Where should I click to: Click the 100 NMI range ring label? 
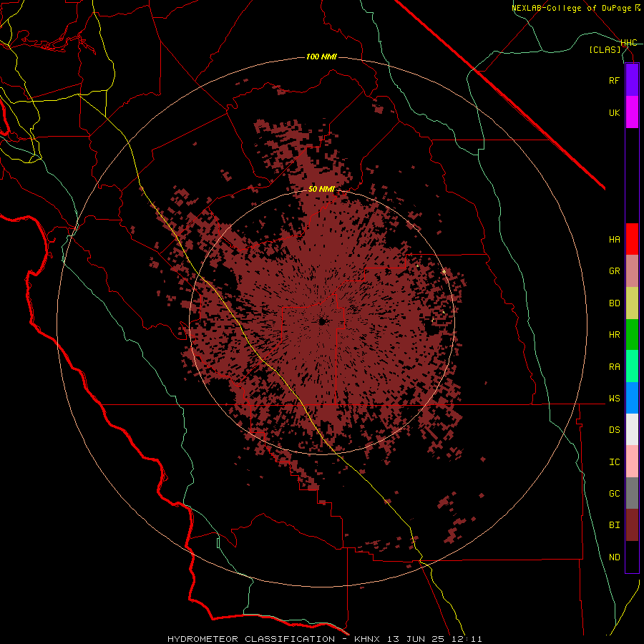(321, 57)
